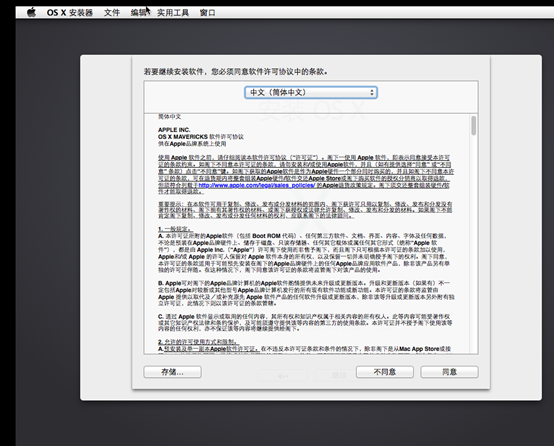Open the 窗口 menu
The width and height of the screenshot is (554, 446).
click(207, 13)
